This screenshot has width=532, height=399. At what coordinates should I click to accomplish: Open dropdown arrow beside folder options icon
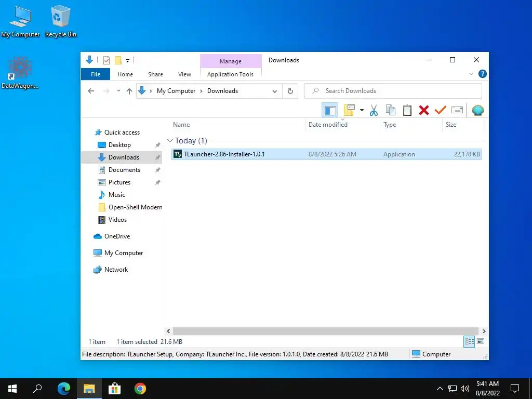coord(362,110)
